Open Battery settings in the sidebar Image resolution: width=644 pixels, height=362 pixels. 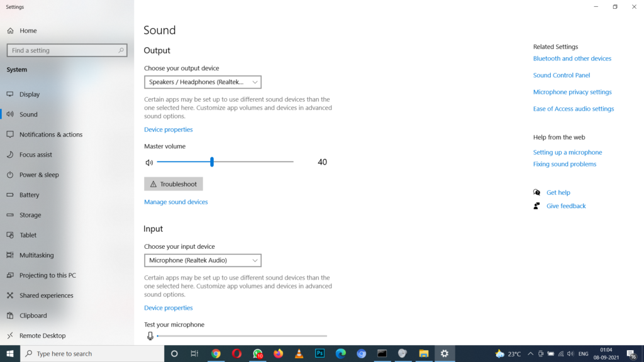tap(28, 195)
